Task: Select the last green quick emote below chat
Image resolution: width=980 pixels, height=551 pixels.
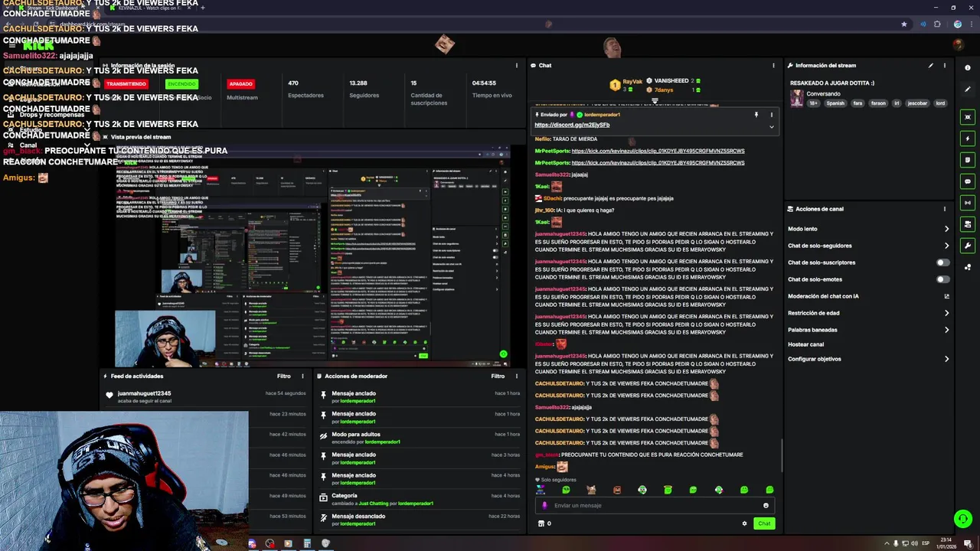Action: point(769,490)
